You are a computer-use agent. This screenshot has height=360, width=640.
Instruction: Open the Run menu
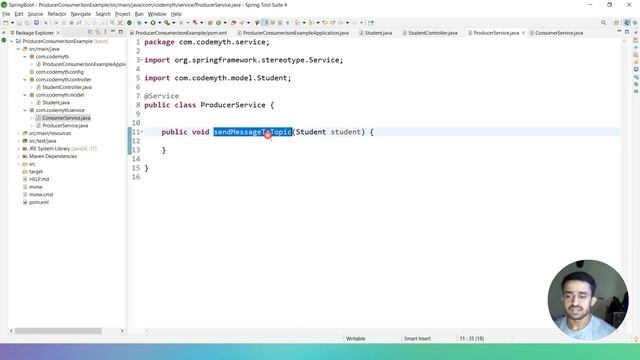[x=139, y=14]
